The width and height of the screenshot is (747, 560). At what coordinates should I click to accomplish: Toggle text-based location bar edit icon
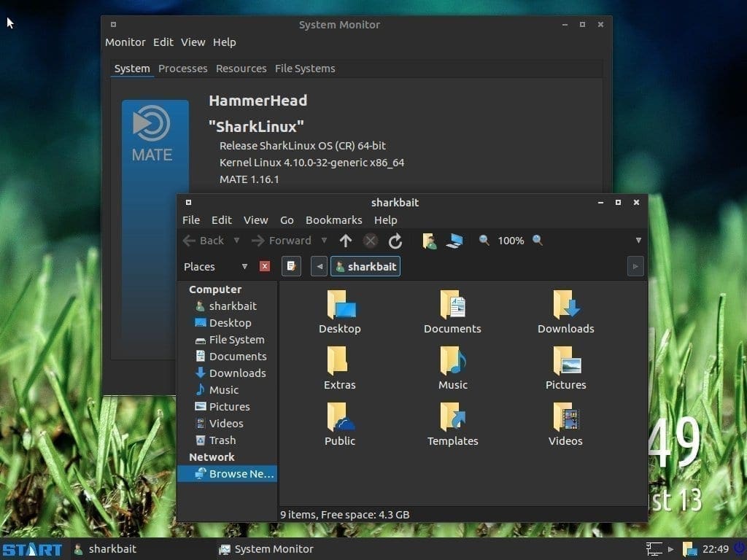(291, 266)
